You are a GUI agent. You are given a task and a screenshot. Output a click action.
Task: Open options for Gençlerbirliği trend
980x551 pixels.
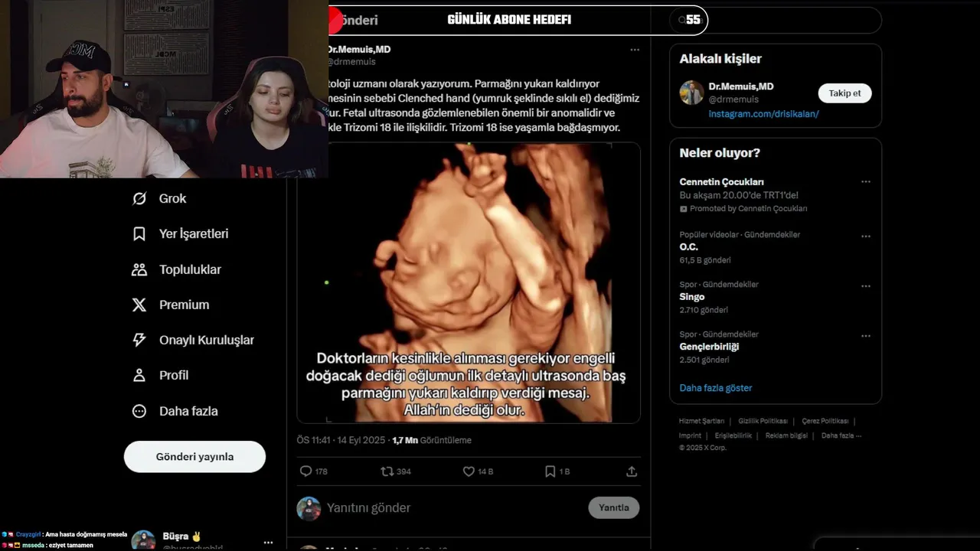[866, 336]
